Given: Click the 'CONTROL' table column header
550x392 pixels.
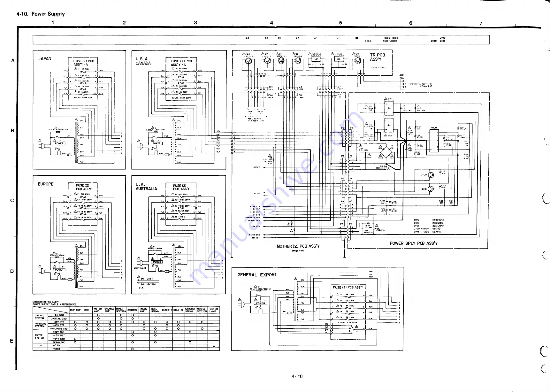Looking at the screenshot, I should [132, 310].
